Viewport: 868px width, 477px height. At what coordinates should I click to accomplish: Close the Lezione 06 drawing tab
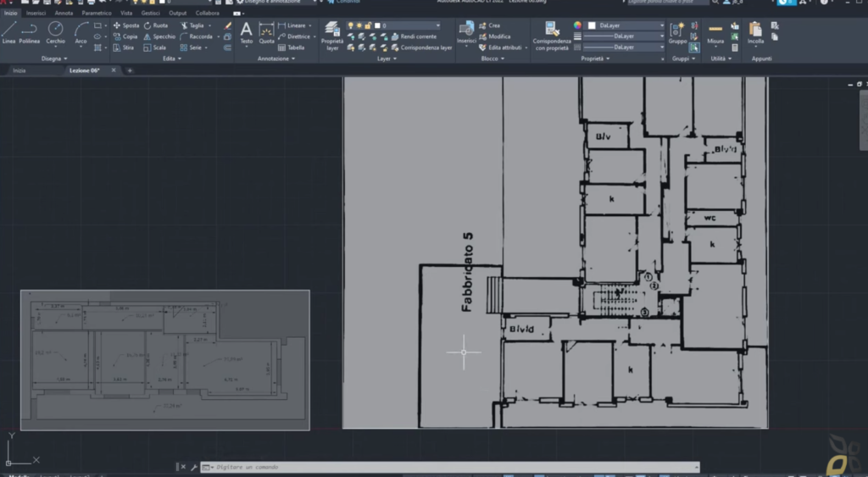[x=114, y=70]
